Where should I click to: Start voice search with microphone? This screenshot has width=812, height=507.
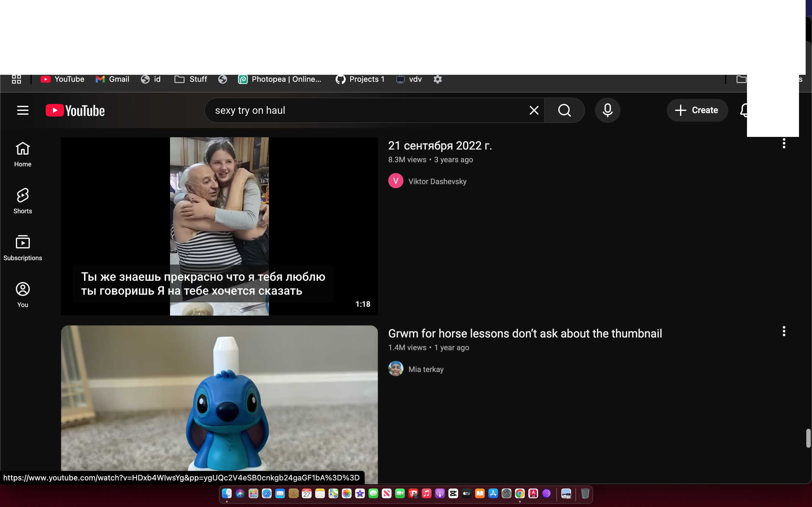tap(607, 110)
